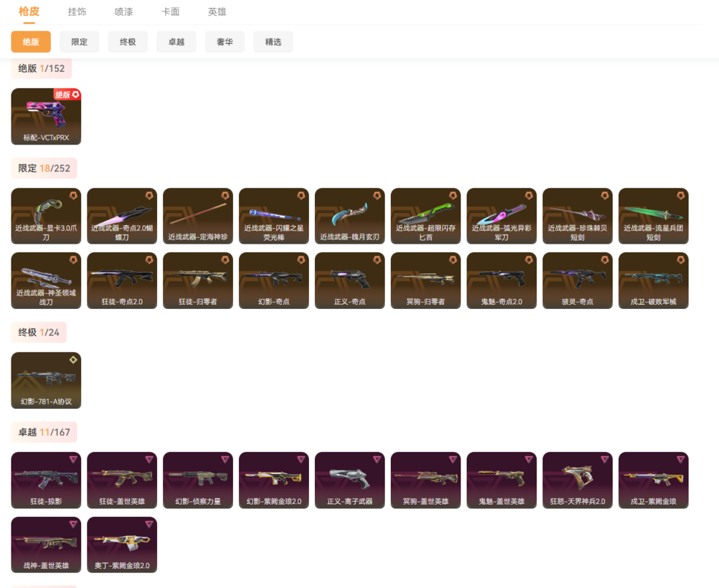This screenshot has width=719, height=588.
Task: Open the 幻影-奇点 skin card
Action: click(274, 281)
